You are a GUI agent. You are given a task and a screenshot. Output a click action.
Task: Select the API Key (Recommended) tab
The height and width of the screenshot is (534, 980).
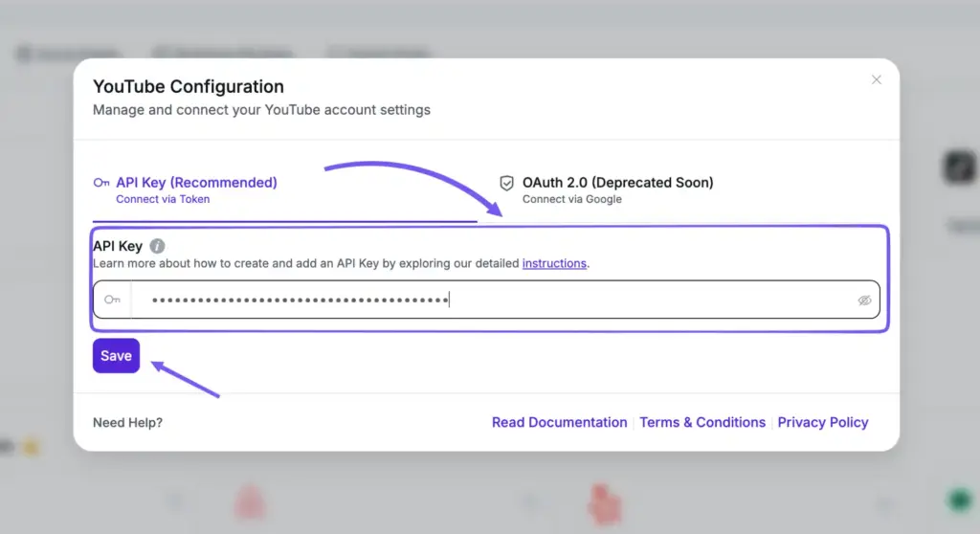[284, 190]
